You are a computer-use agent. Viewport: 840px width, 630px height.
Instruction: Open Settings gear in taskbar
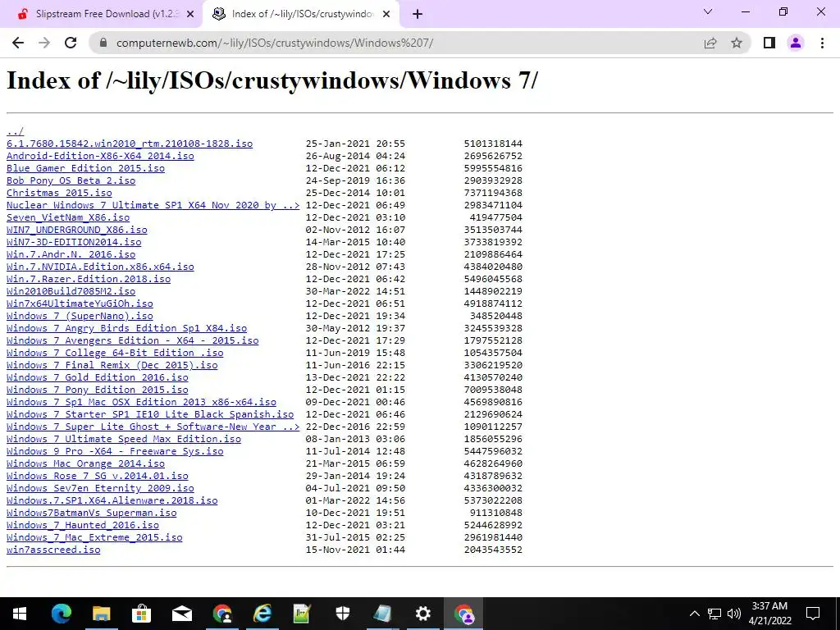coord(422,614)
